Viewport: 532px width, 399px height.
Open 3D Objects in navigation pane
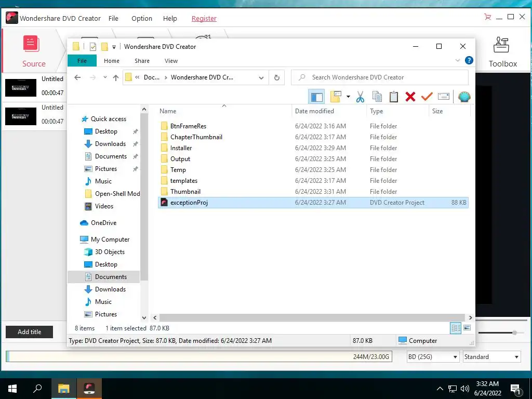click(x=110, y=252)
